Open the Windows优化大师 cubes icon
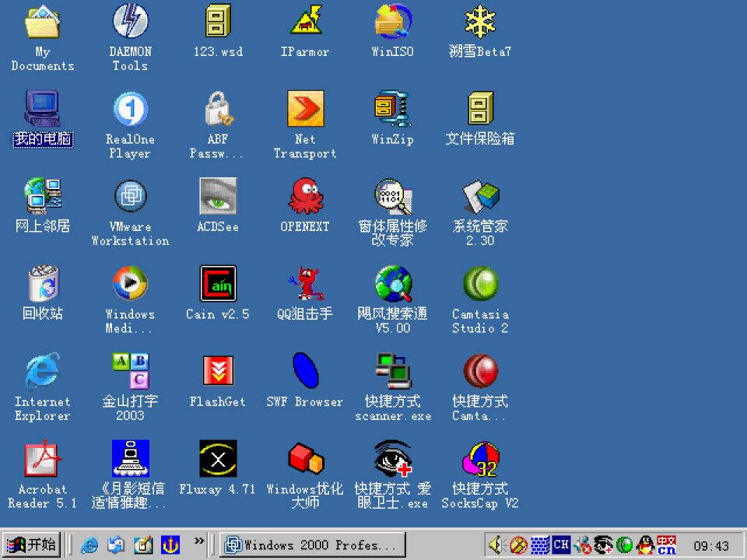 tap(305, 459)
